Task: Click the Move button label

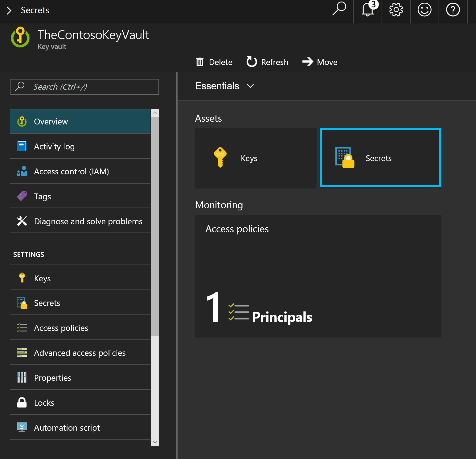Action: click(x=327, y=62)
